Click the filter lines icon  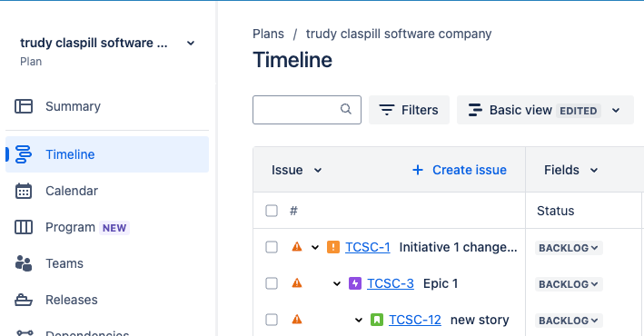click(x=386, y=110)
